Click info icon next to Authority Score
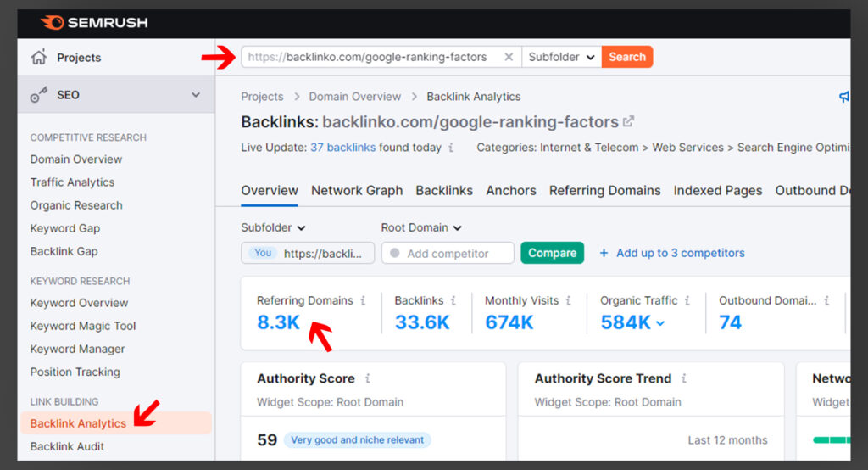Image resolution: width=868 pixels, height=470 pixels. click(x=368, y=378)
